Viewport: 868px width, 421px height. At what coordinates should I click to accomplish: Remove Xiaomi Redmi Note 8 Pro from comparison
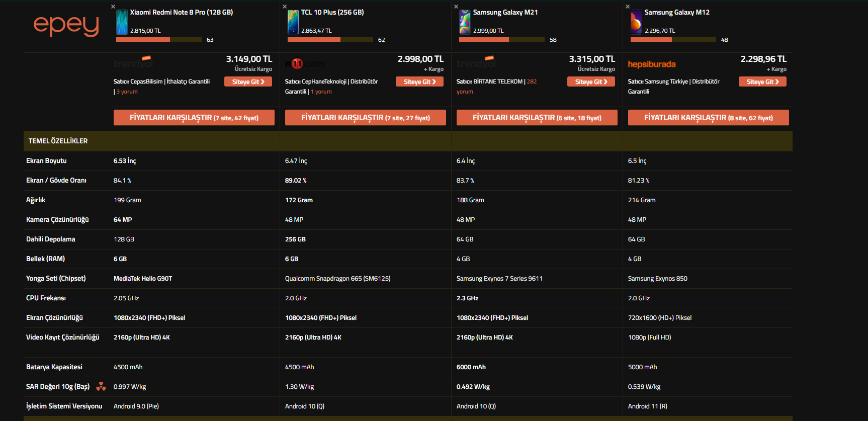(113, 7)
